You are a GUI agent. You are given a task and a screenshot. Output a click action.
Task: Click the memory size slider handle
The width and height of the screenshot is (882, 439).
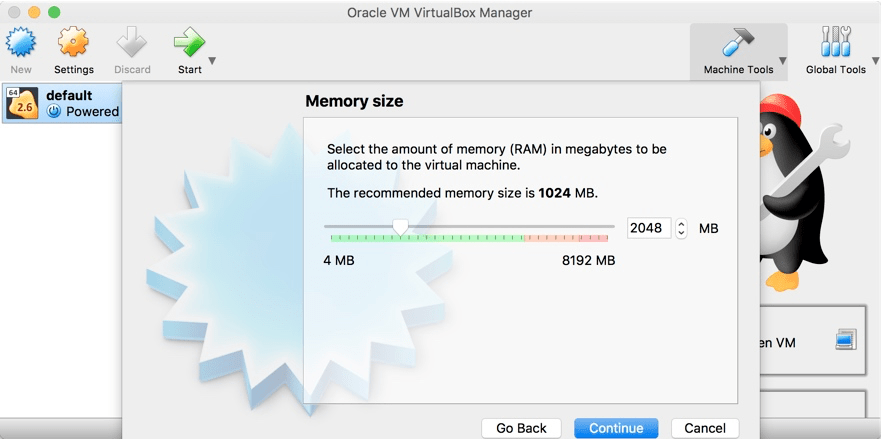(x=400, y=227)
